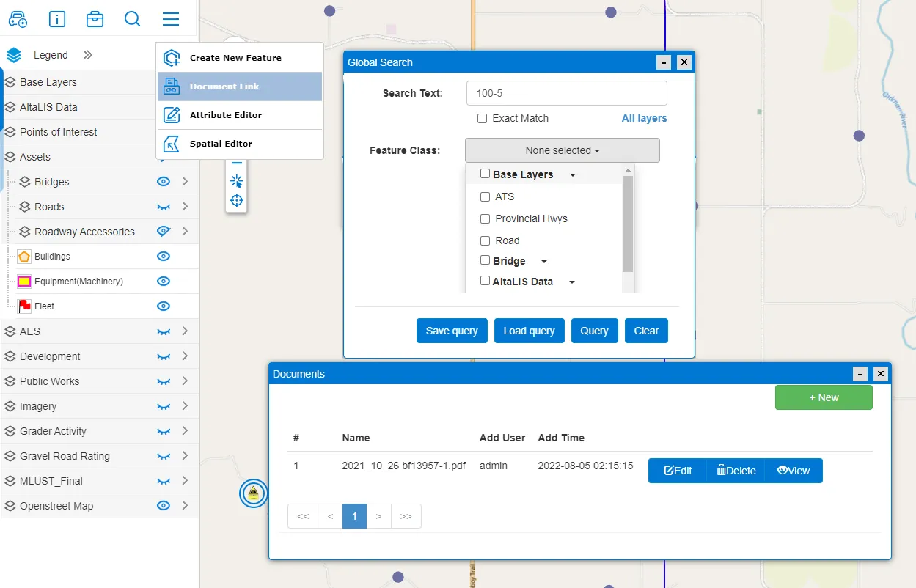This screenshot has height=588, width=916.
Task: Open the hamburger menu icon
Action: coord(171,19)
